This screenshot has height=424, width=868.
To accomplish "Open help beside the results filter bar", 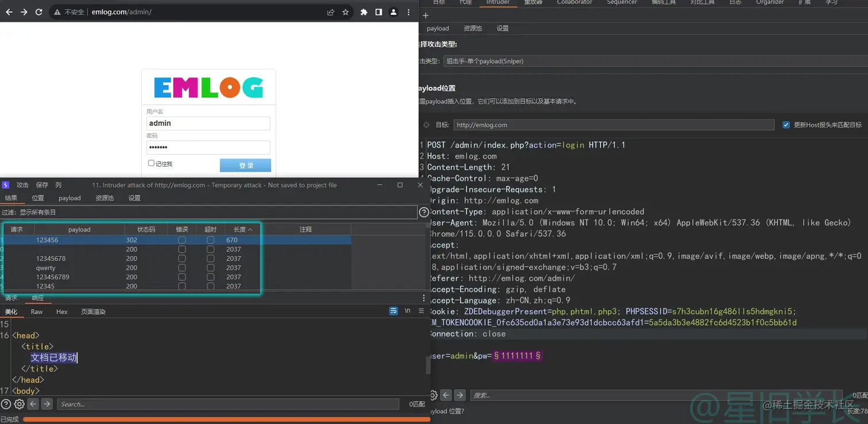I will coord(424,213).
